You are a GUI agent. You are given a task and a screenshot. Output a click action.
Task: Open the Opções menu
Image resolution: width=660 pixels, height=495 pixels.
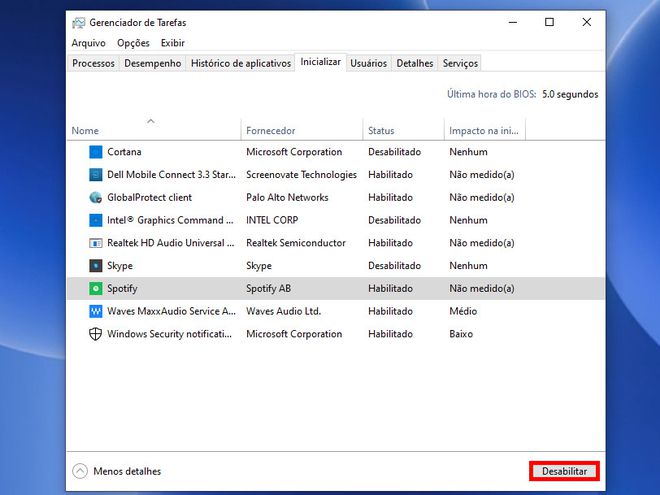point(133,43)
